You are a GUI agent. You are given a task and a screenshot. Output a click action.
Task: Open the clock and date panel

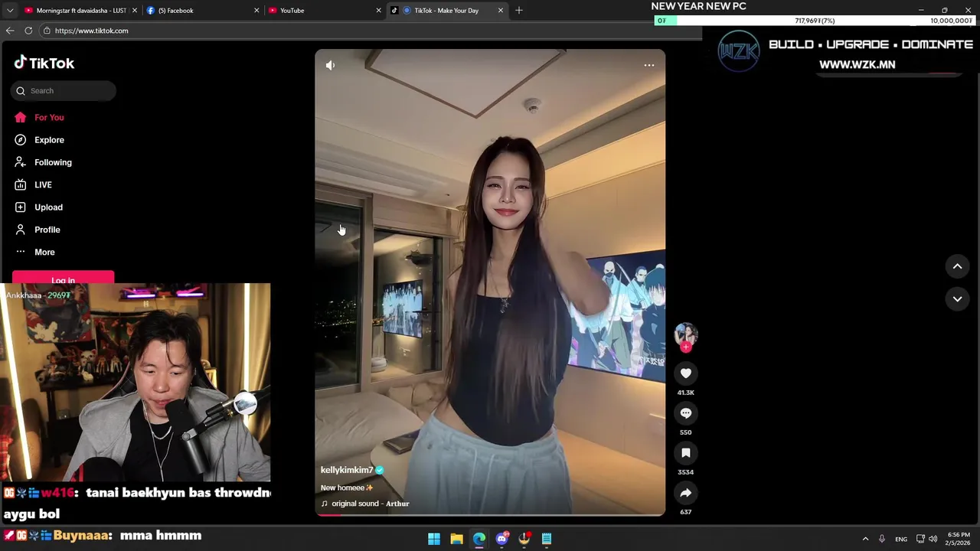click(x=959, y=539)
